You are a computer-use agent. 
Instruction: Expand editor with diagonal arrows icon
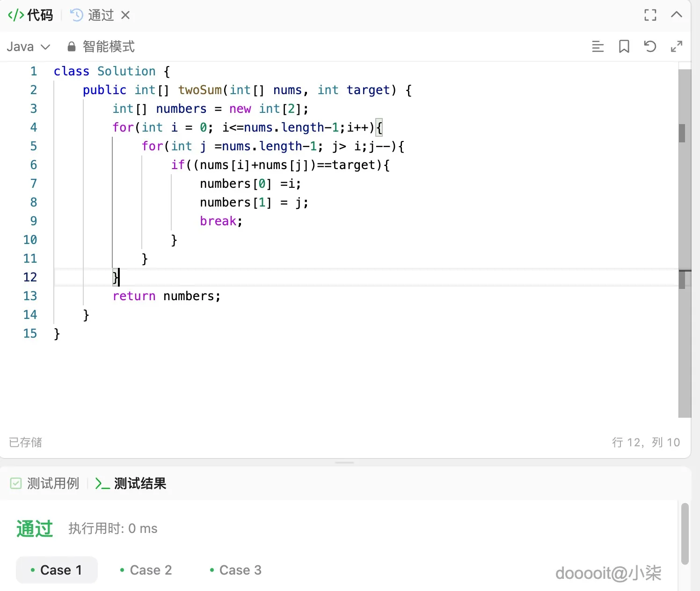tap(677, 46)
